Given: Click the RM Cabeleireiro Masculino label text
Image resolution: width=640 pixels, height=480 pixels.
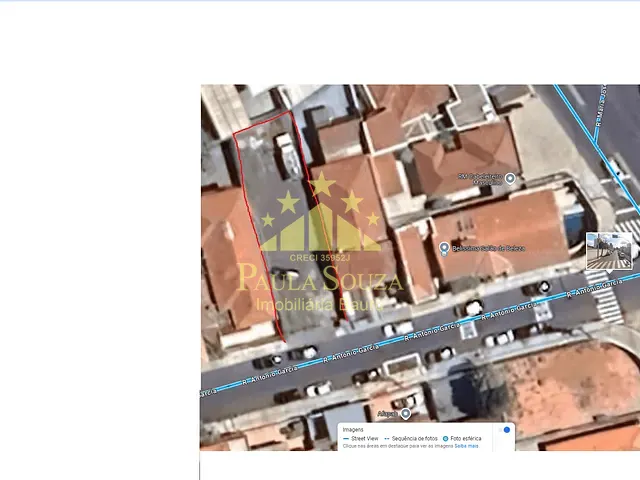Looking at the screenshot, I should [x=480, y=179].
